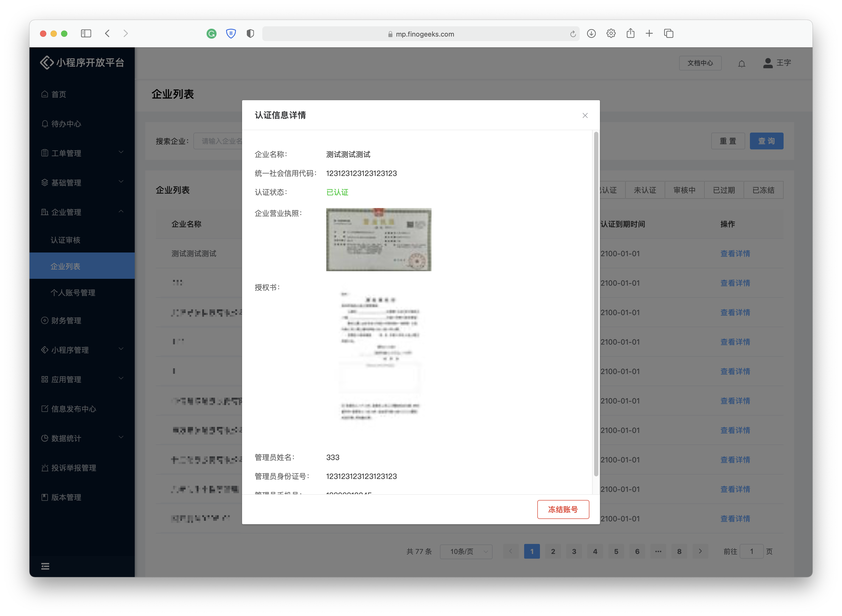
Task: Collapse 企业管理 menu
Action: coord(82,212)
